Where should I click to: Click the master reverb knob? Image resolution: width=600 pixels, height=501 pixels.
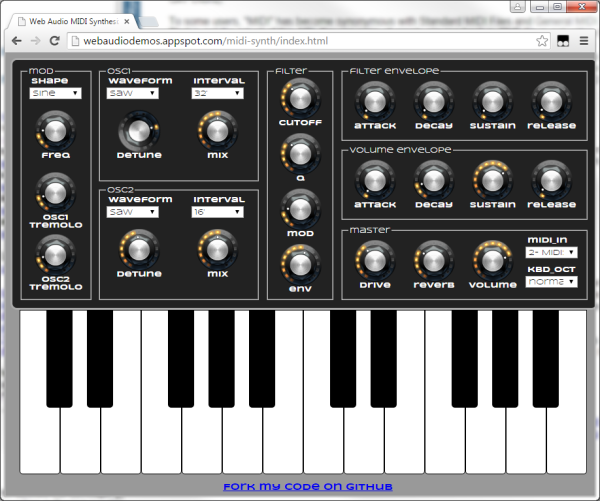(434, 260)
